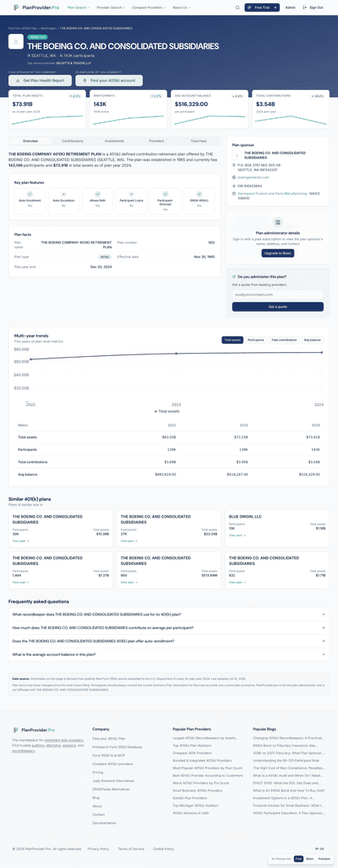The width and height of the screenshot is (338, 868).
Task: Select the Free preview tier
Action: 298,858
